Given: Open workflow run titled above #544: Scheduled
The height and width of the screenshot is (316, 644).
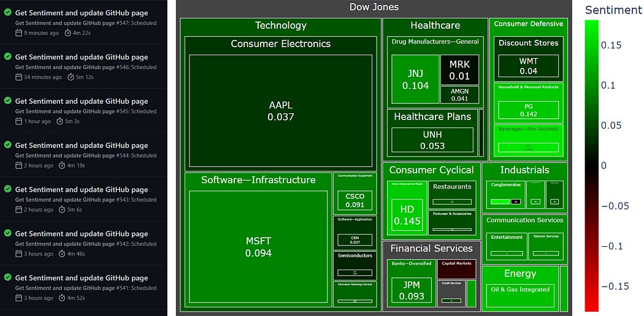Looking at the screenshot, I should 82,146.
